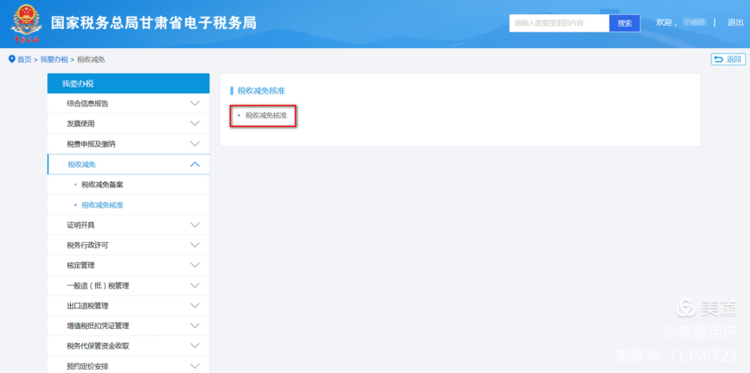
Task: Open the 发票使用 menu item
Action: pyautogui.click(x=128, y=123)
